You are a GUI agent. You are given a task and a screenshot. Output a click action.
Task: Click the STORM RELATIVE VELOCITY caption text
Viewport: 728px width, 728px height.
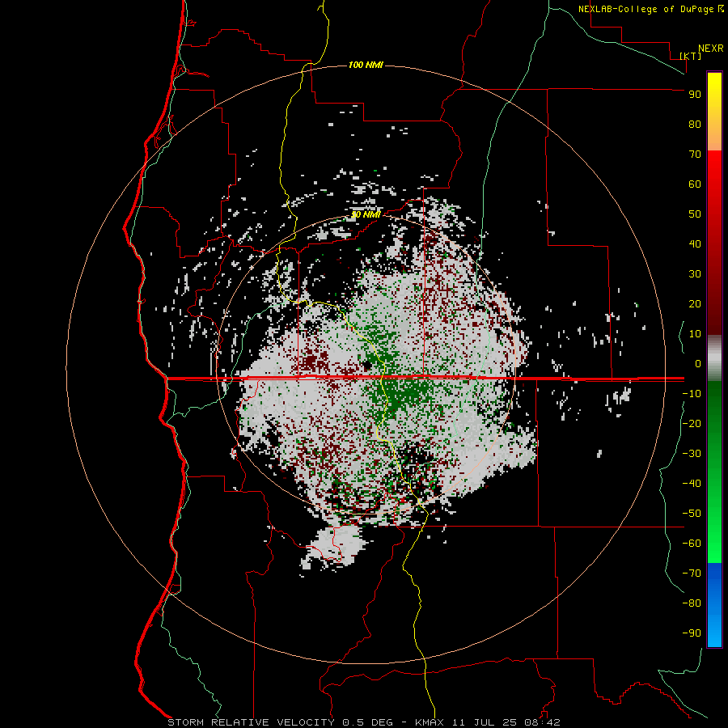(x=251, y=722)
